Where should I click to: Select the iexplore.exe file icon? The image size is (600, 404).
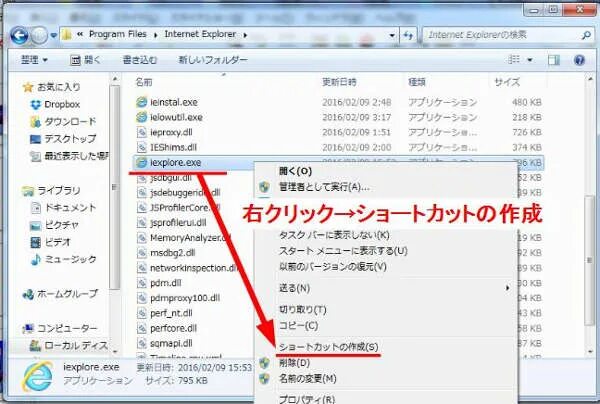coord(142,163)
